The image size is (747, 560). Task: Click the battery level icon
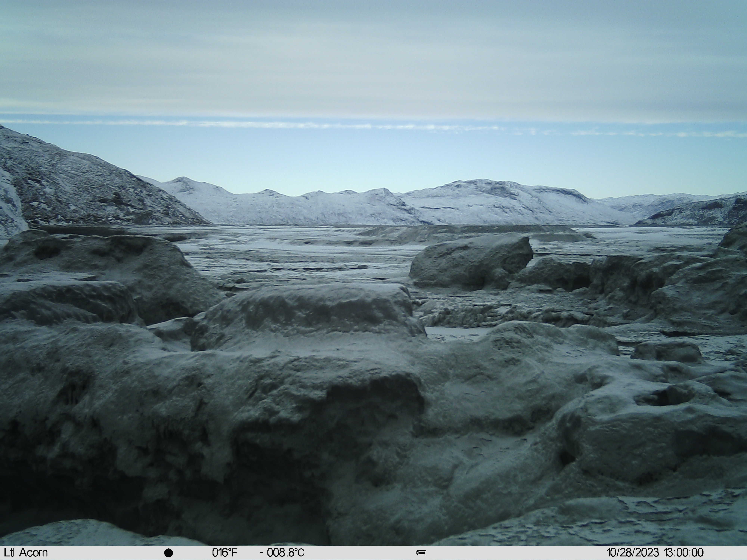(421, 553)
